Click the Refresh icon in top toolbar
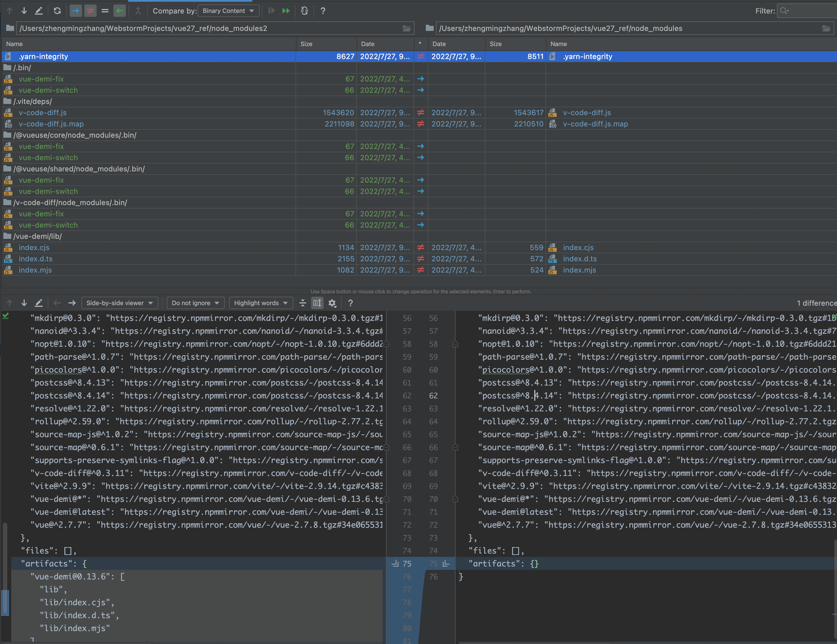837x644 pixels. click(57, 11)
